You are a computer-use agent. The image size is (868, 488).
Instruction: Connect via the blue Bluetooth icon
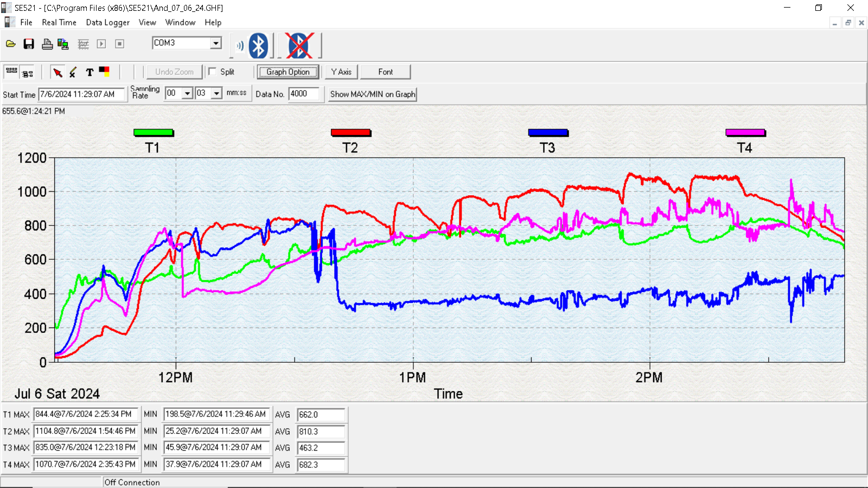tap(258, 46)
